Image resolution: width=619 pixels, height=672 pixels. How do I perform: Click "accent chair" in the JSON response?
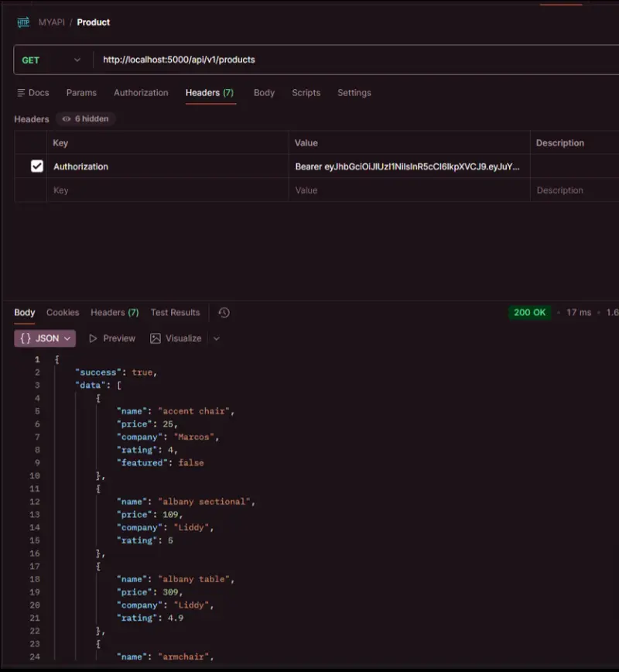click(194, 411)
